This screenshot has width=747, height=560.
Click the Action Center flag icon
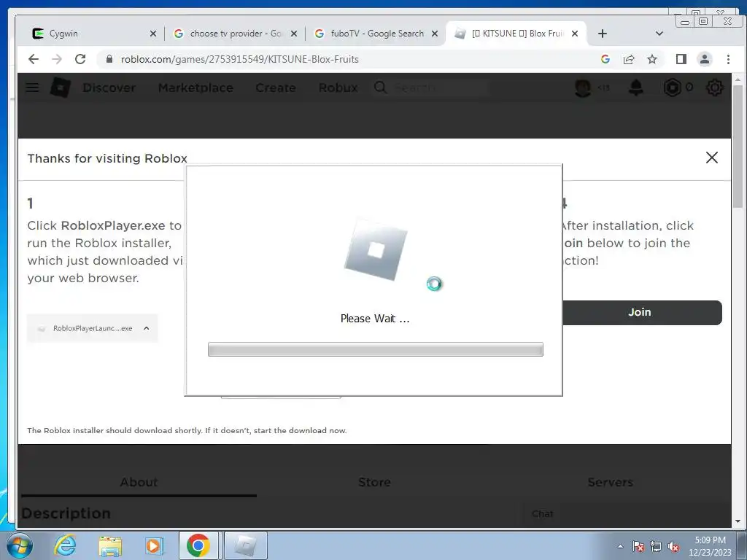(638, 546)
